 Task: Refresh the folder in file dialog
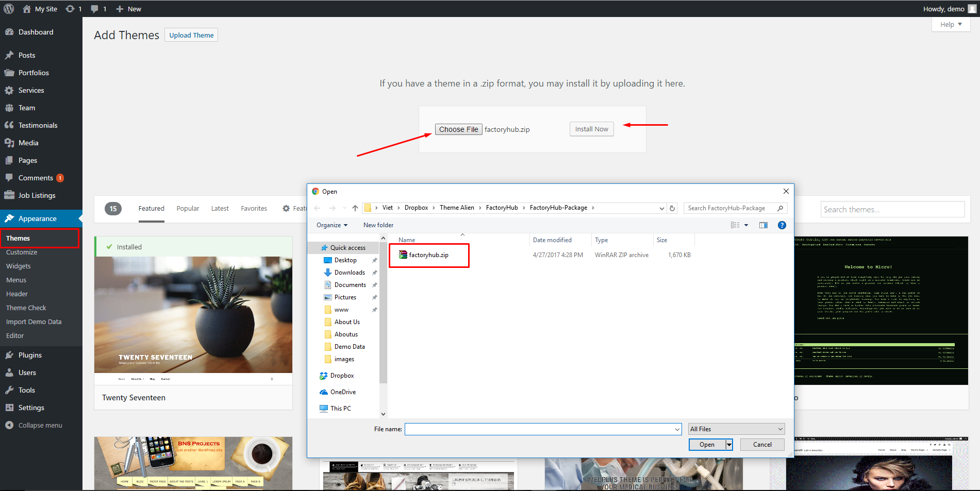pyautogui.click(x=672, y=208)
